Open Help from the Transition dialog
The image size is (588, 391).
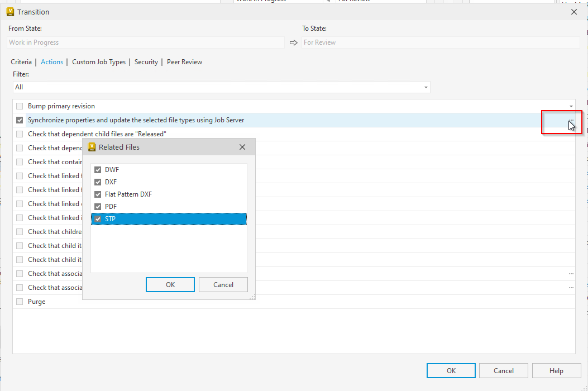556,370
